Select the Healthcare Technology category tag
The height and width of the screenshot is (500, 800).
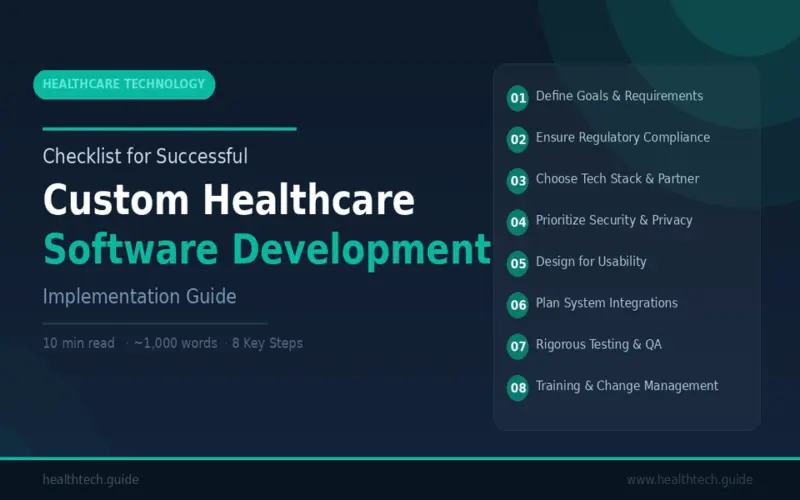(x=124, y=84)
